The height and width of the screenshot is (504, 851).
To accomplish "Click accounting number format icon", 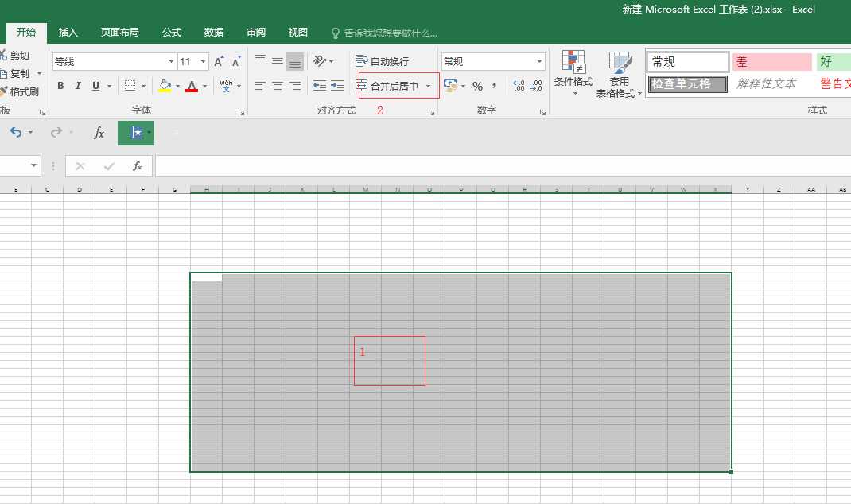I will pyautogui.click(x=450, y=86).
